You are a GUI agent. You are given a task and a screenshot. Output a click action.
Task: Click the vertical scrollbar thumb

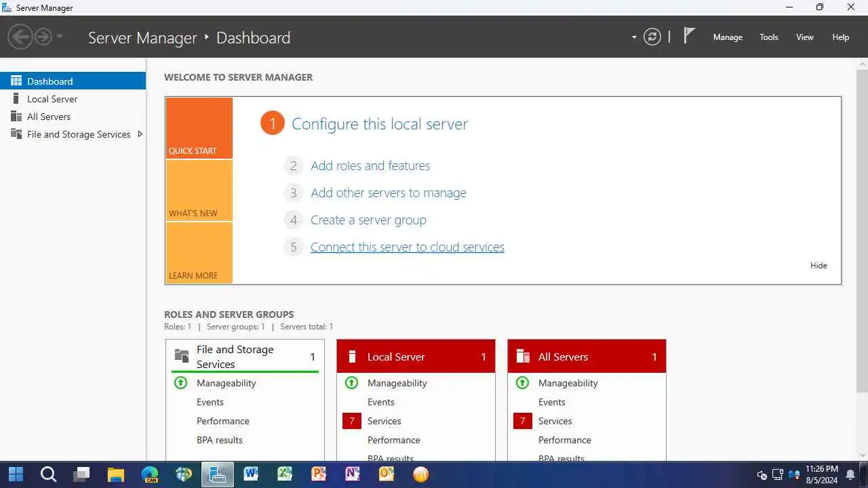(862, 230)
